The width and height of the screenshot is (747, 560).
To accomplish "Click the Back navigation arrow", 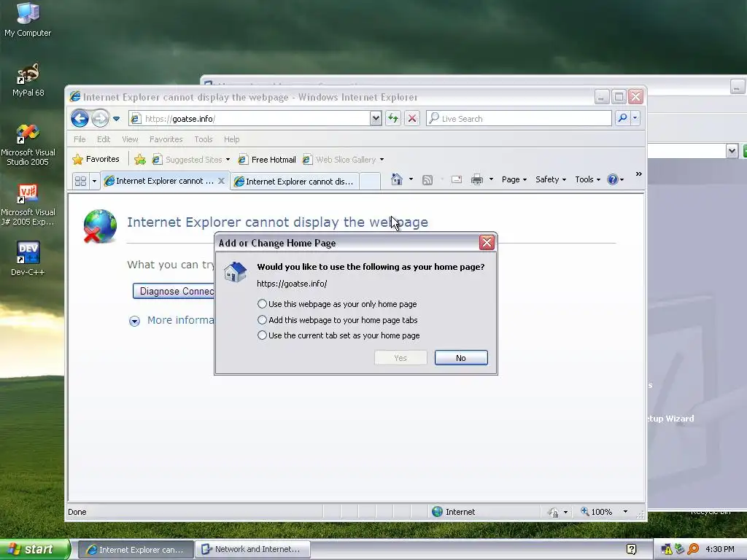I will click(80, 118).
